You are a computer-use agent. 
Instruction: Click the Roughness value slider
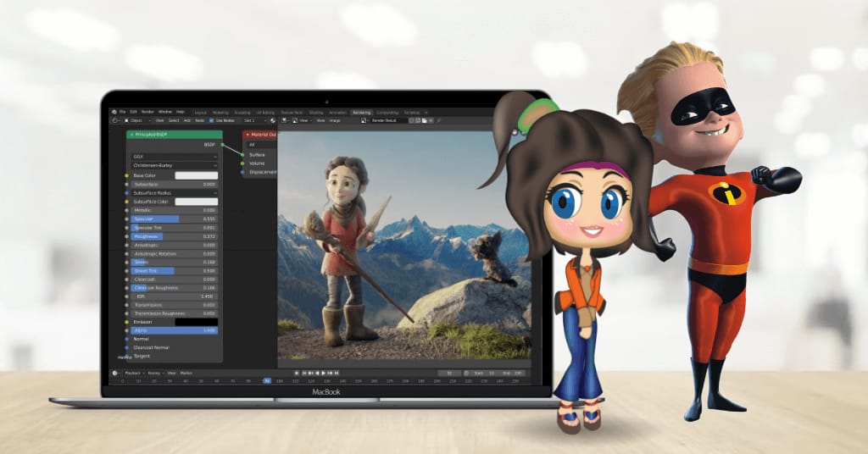pos(174,236)
